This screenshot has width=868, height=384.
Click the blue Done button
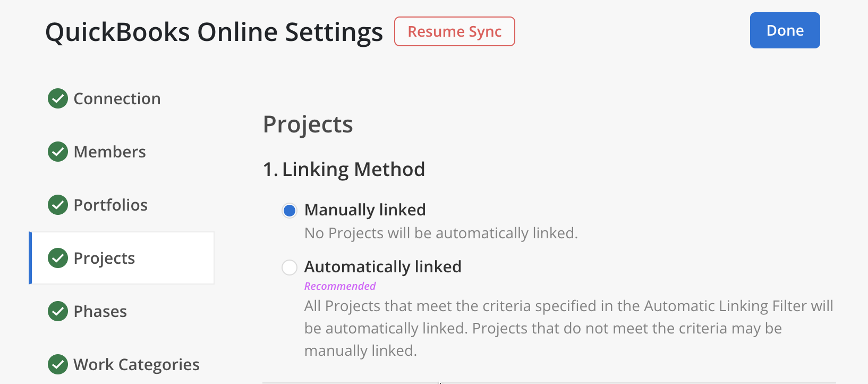click(x=785, y=30)
